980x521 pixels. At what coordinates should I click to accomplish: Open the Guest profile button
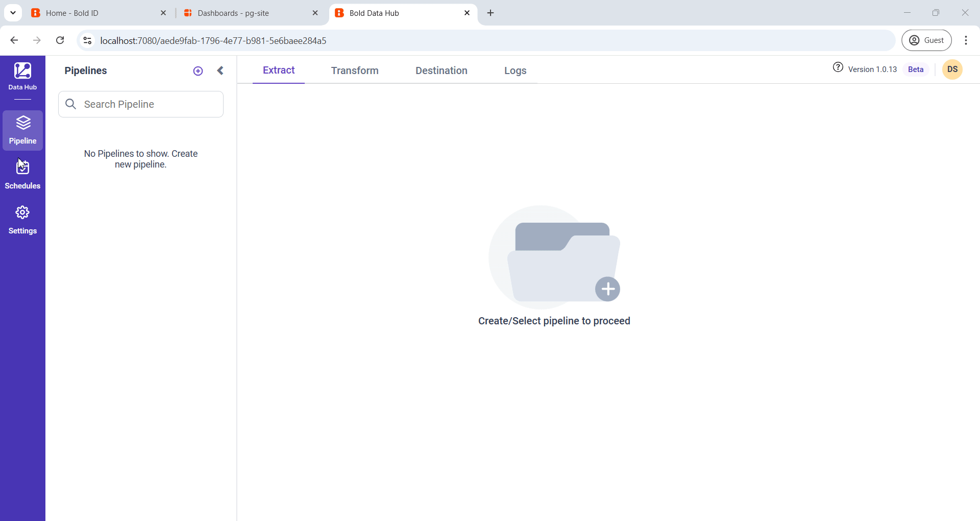click(926, 40)
